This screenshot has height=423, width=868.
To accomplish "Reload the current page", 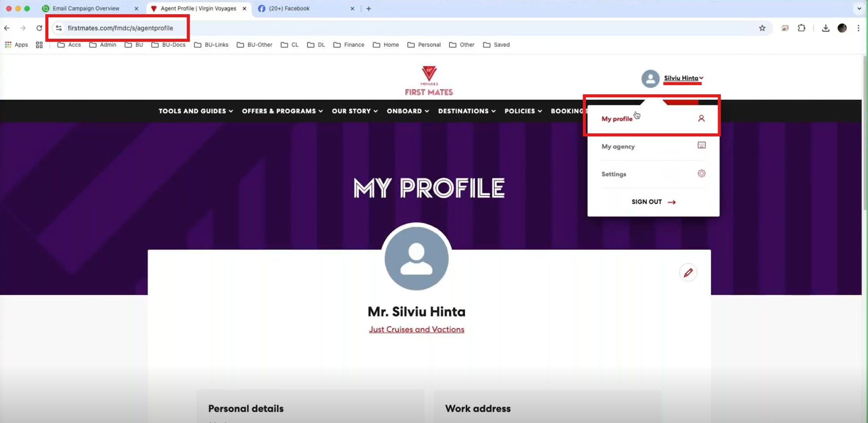I will click(39, 28).
